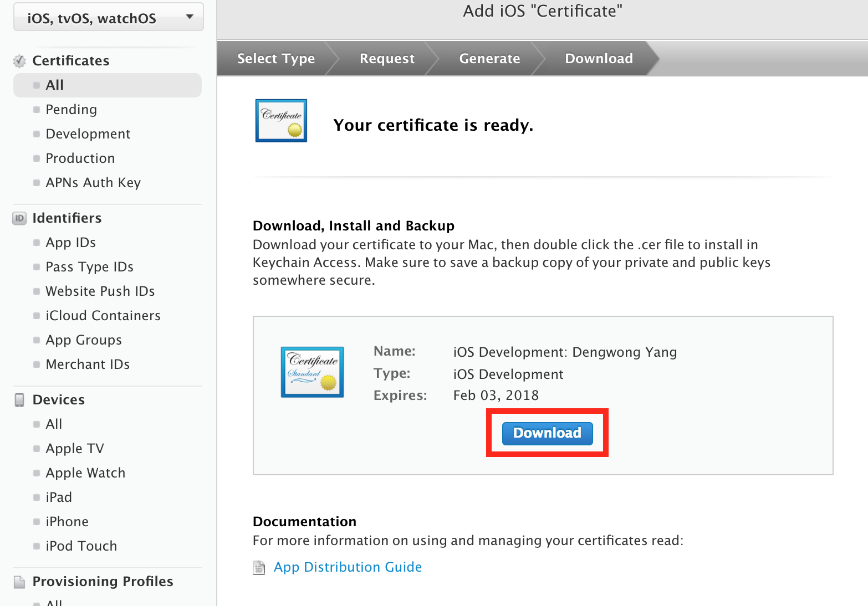Click the 'Add iOS "Certificate"' page title
Viewport: 868px width, 606px height.
tap(543, 11)
